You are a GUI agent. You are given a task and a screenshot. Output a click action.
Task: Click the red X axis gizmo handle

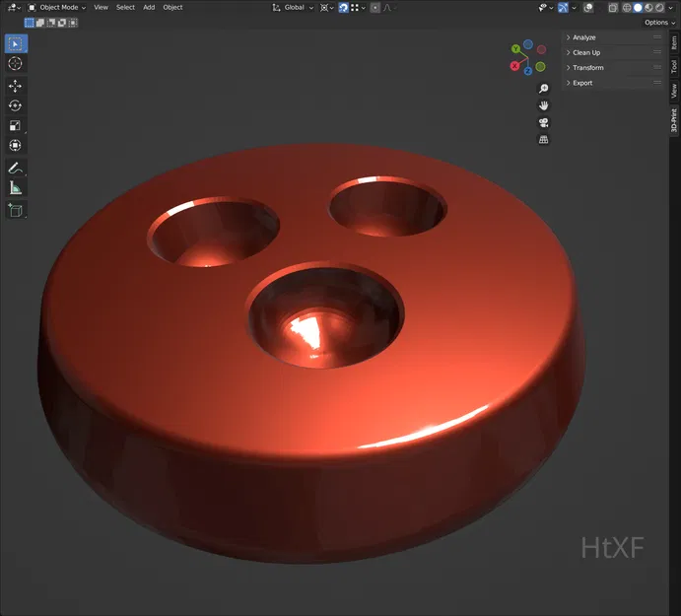[515, 66]
